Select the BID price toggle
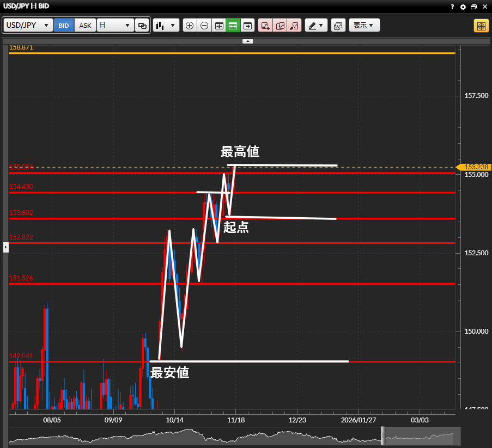The height and width of the screenshot is (448, 492). click(x=64, y=26)
